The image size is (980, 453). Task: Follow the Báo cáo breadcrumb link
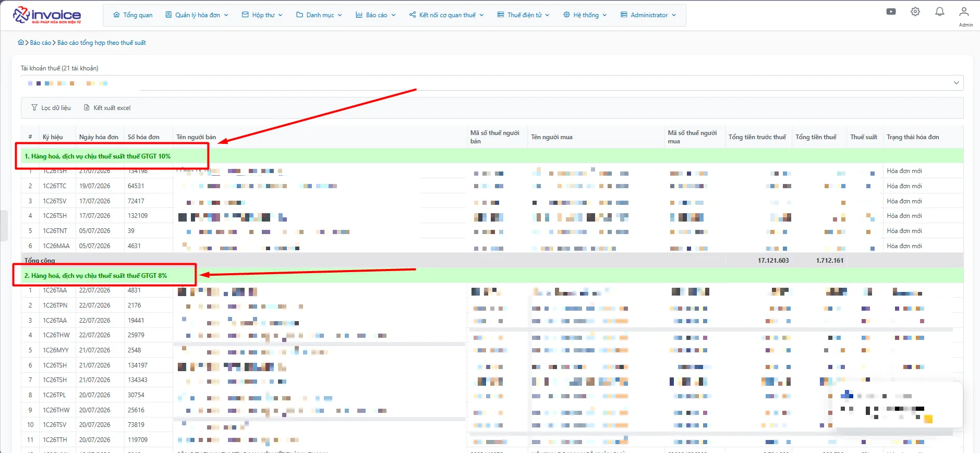[41, 43]
